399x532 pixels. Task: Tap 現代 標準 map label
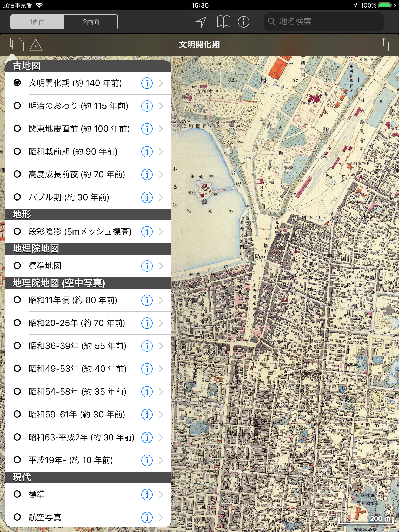click(37, 494)
